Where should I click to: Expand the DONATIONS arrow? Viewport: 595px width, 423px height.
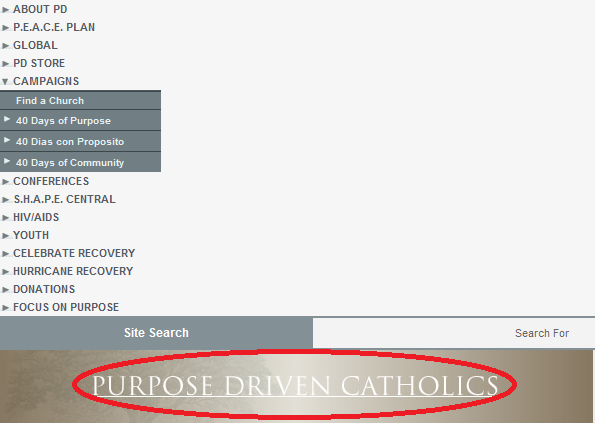[x=5, y=290]
